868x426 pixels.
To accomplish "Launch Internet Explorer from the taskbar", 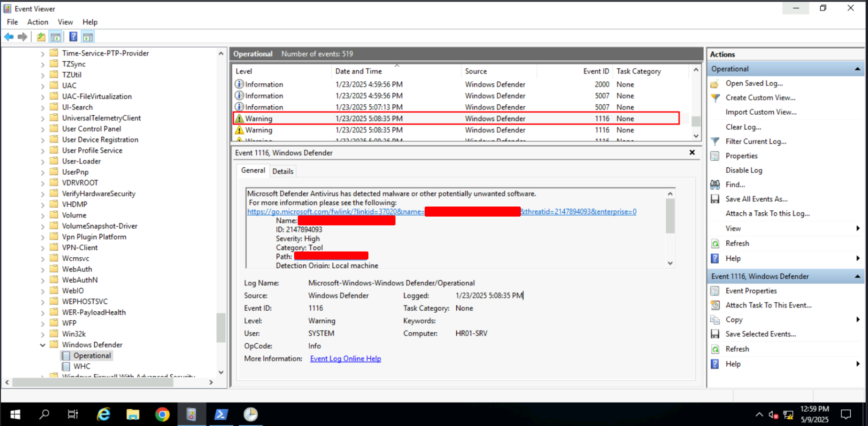I will (x=103, y=414).
